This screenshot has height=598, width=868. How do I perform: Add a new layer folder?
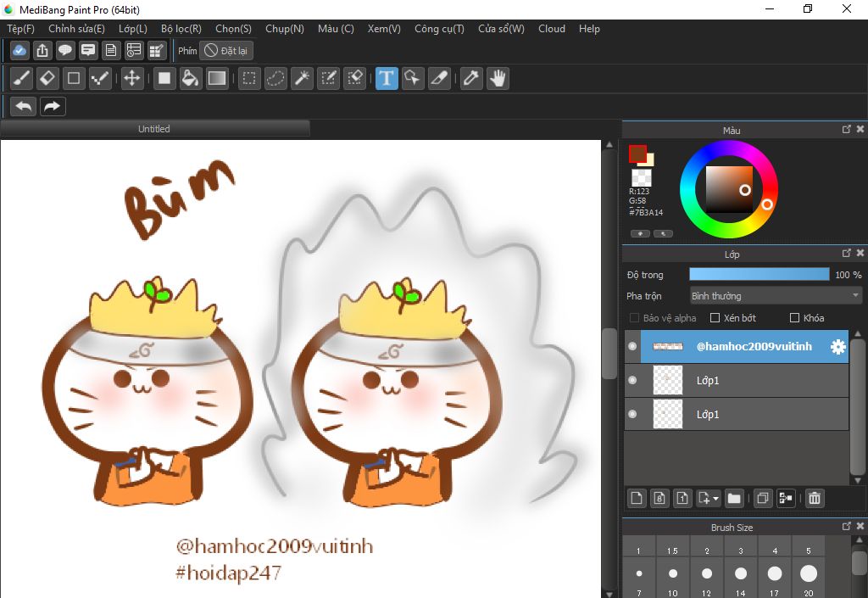(734, 498)
